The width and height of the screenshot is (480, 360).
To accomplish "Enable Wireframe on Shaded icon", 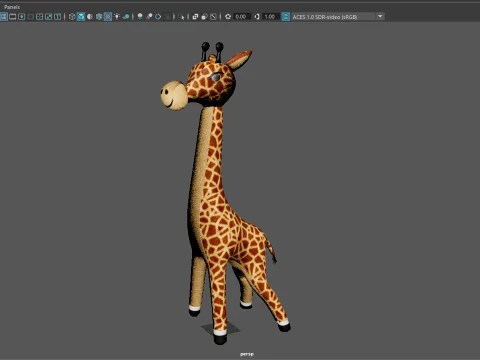I will [x=99, y=16].
